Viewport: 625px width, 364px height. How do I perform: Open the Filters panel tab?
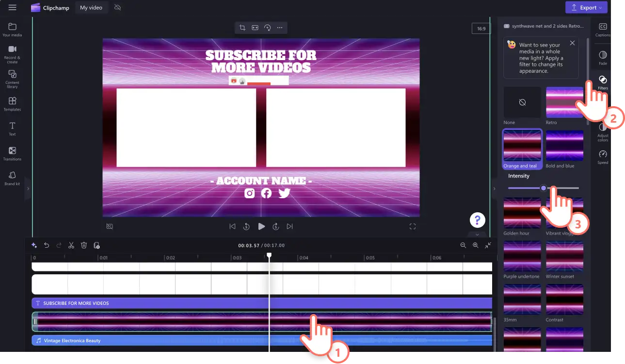603,82
